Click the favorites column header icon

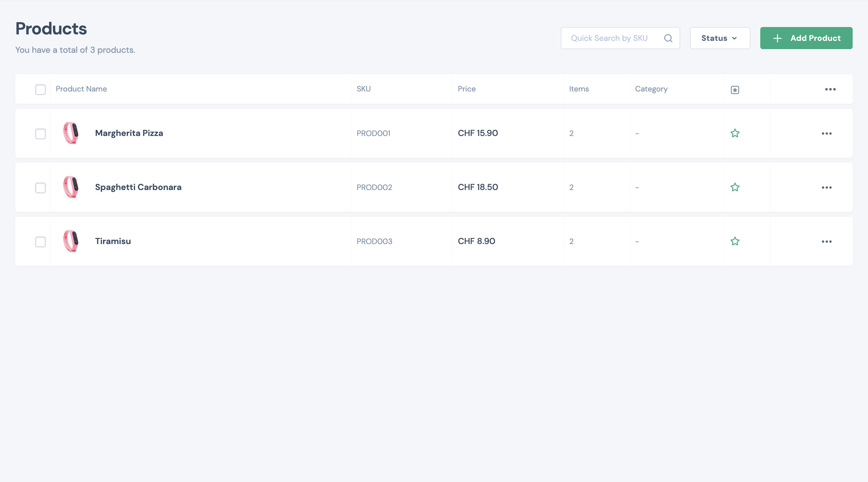734,90
